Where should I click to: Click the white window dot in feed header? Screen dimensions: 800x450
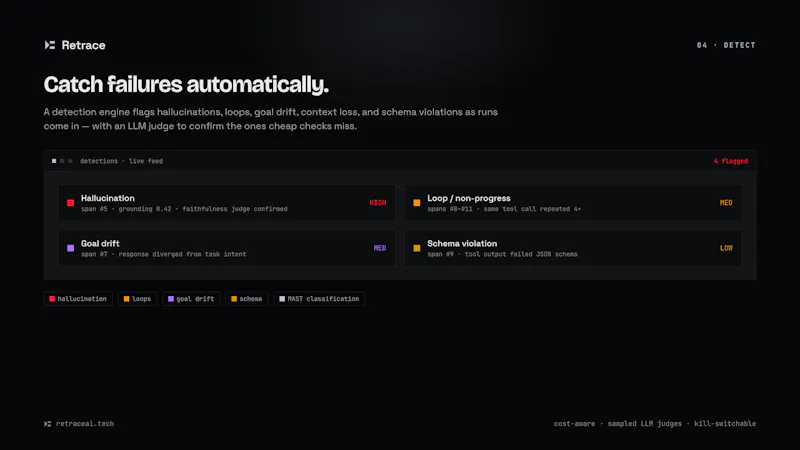[54, 161]
